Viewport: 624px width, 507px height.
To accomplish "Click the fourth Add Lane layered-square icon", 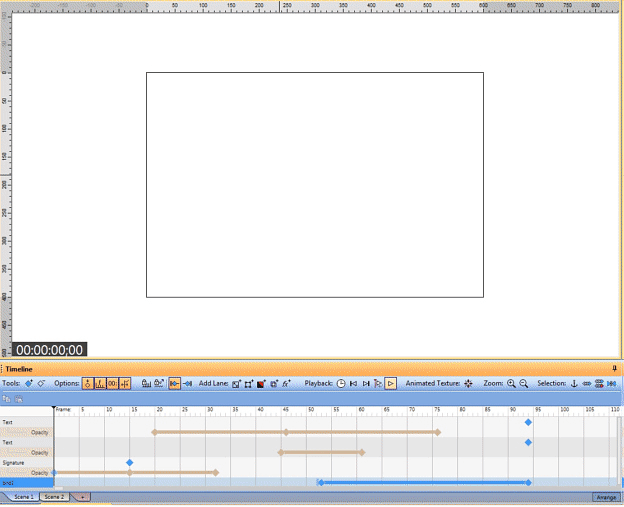I will [274, 384].
